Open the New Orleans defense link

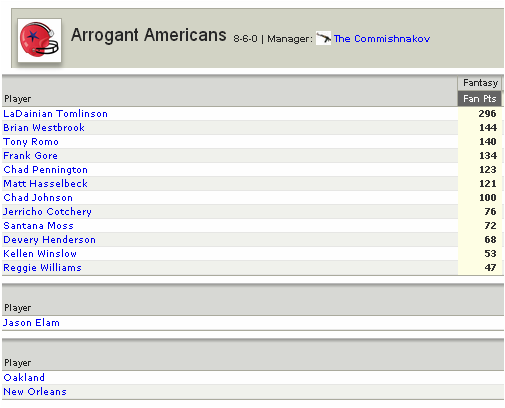point(35,391)
